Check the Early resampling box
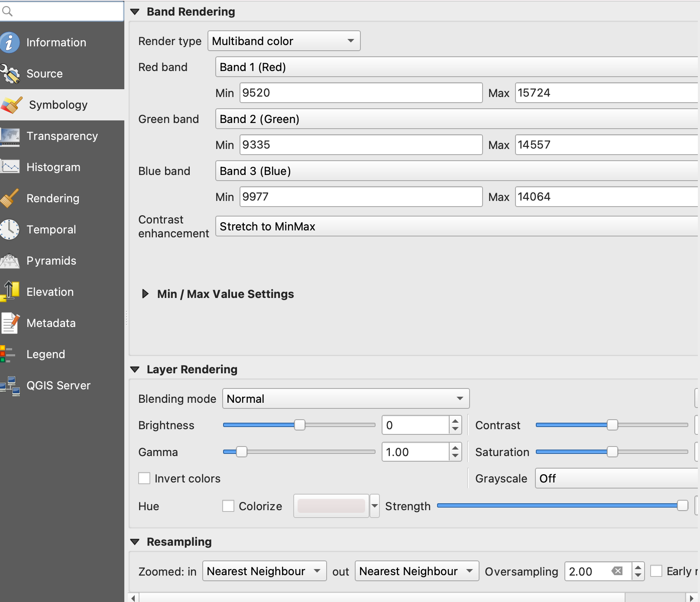This screenshot has width=700, height=602. click(x=657, y=571)
